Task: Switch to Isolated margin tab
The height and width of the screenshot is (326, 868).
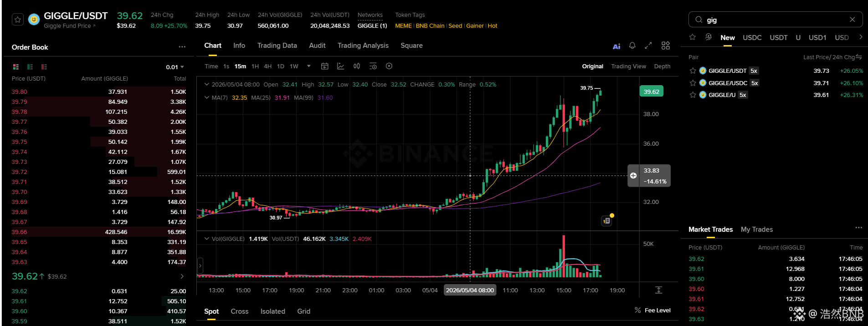Action: coord(273,311)
